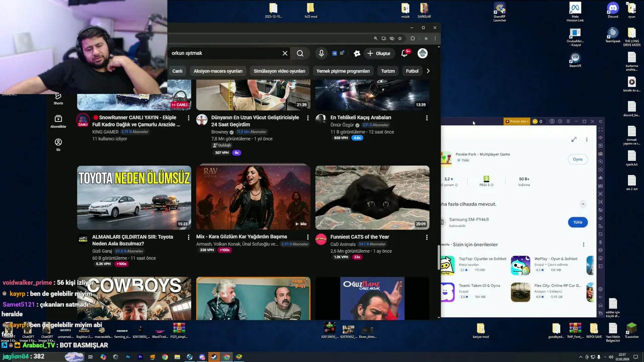Open Chrome zoom magnifier in address bar
Screen dimensions: 644x362
click(375, 38)
